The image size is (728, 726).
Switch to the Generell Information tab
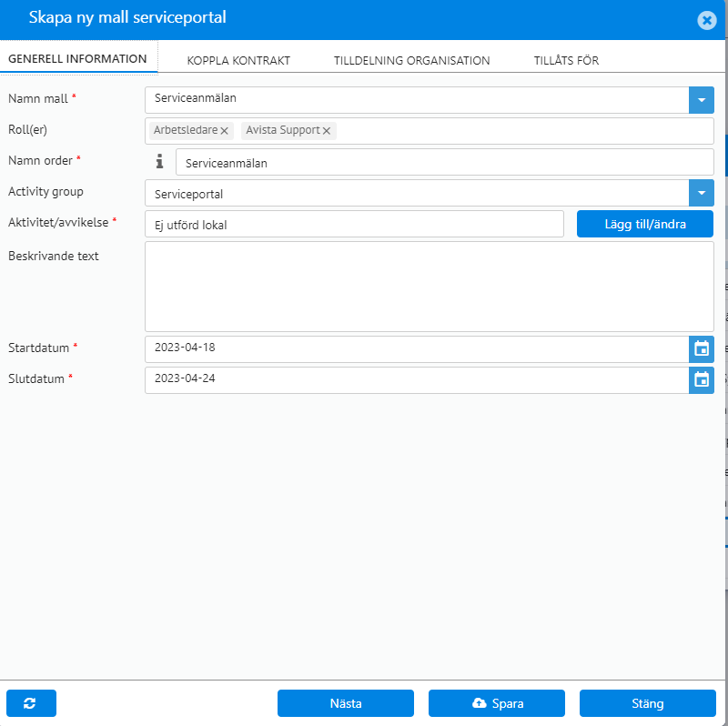(77, 59)
